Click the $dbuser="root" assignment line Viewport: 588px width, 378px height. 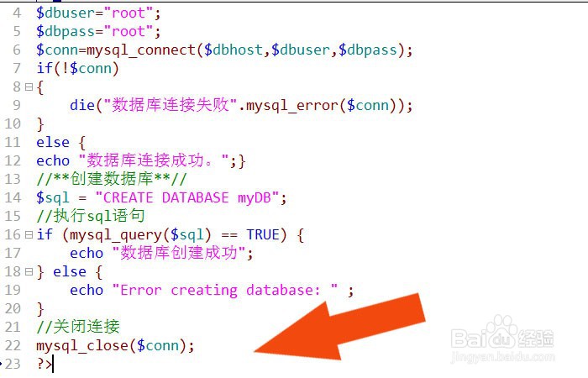(98, 13)
